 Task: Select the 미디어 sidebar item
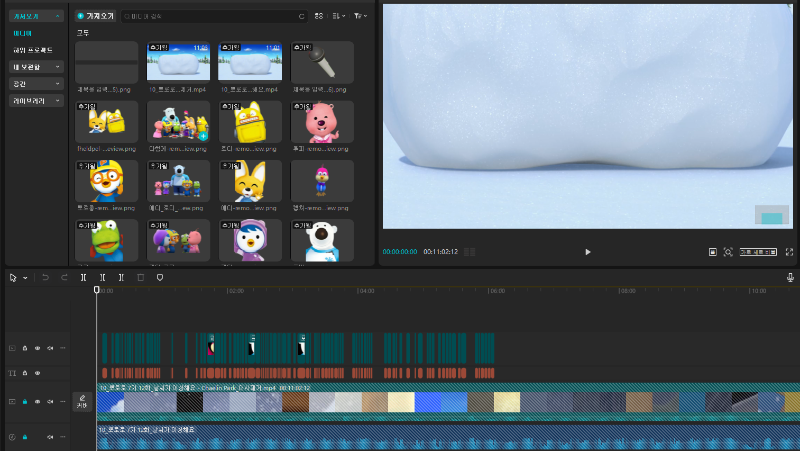[22, 33]
